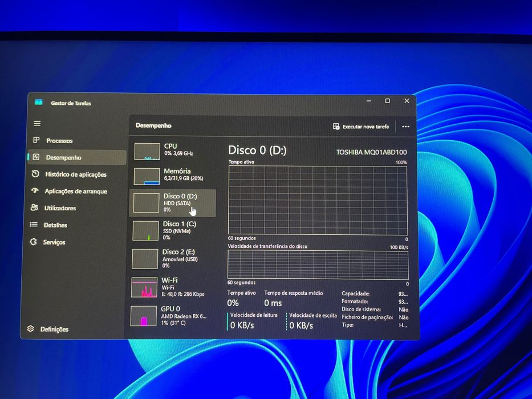This screenshot has height=399, width=532.
Task: Select the Wi-Fi mini graph thumbnail
Action: click(144, 287)
